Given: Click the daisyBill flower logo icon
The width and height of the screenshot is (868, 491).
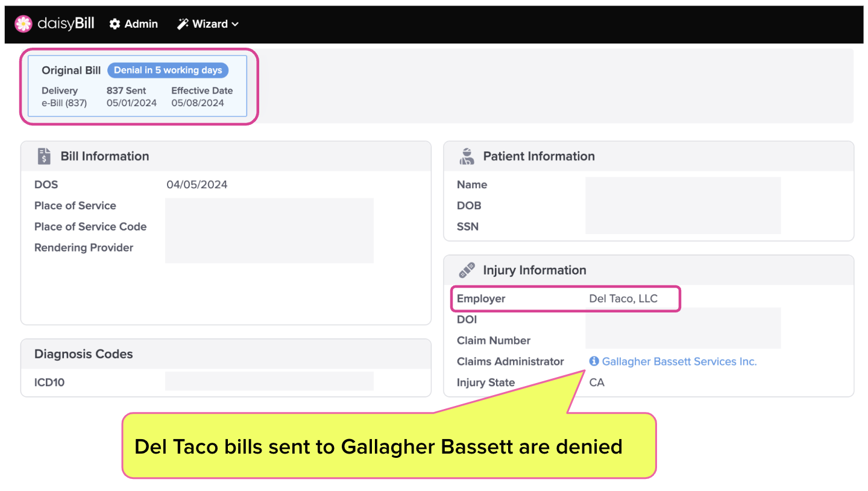Looking at the screenshot, I should (x=24, y=24).
